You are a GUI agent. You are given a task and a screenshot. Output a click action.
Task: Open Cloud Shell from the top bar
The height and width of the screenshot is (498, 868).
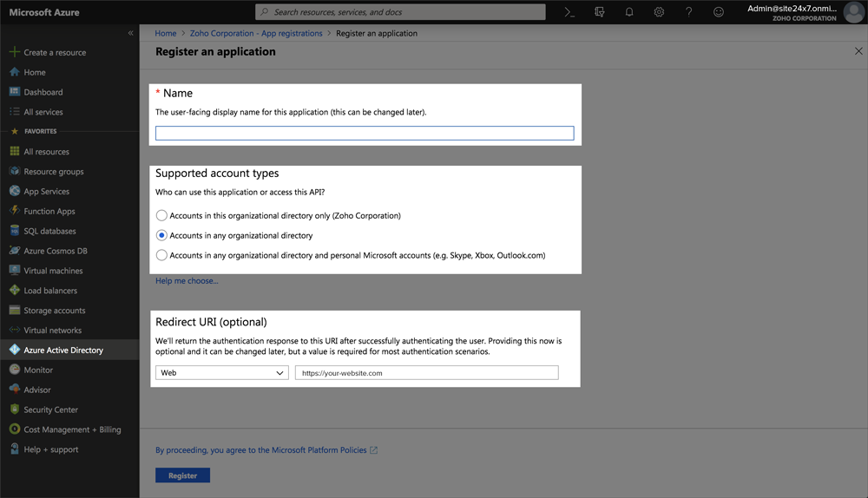(569, 11)
